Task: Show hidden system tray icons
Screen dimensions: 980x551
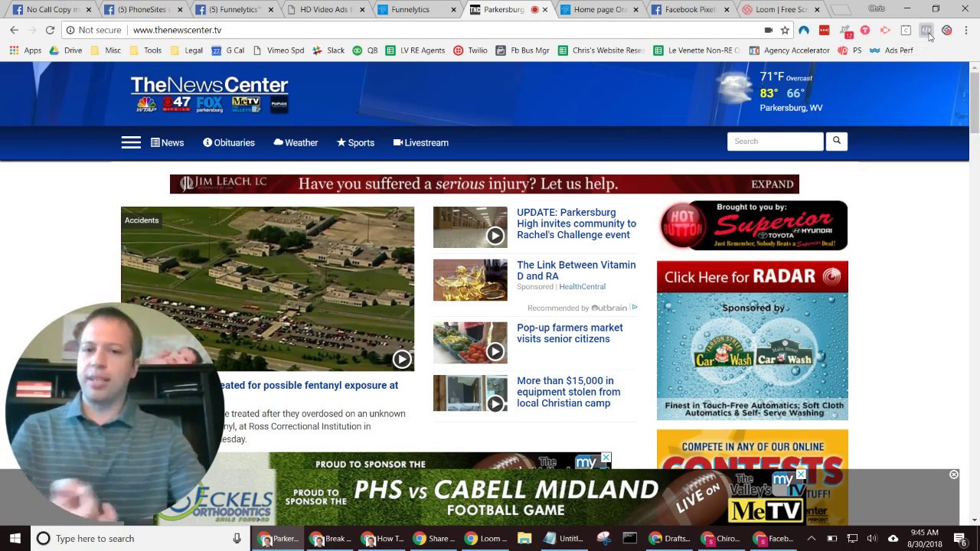Action: tap(812, 538)
